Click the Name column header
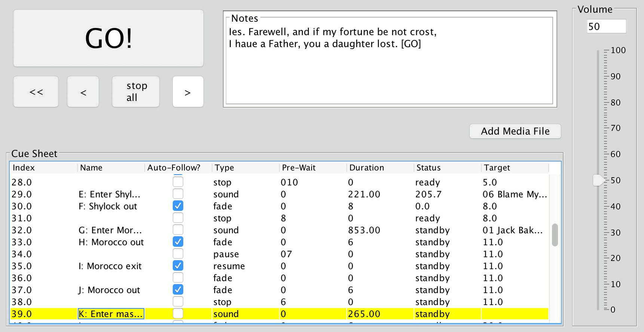644x332 pixels. (111, 167)
